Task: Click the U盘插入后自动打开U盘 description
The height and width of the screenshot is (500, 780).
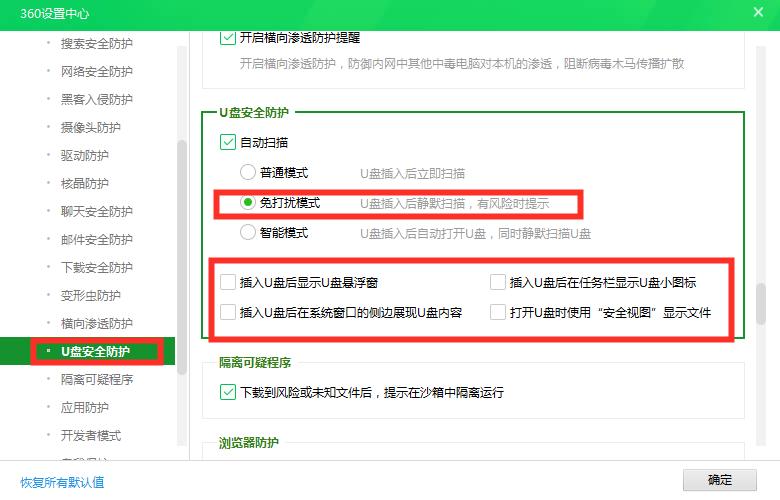Action: tap(476, 233)
